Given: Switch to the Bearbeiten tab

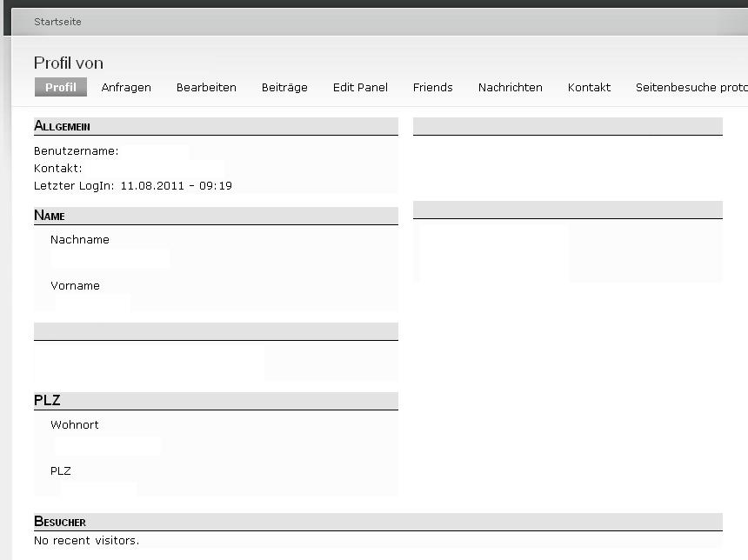Looking at the screenshot, I should click(x=206, y=88).
